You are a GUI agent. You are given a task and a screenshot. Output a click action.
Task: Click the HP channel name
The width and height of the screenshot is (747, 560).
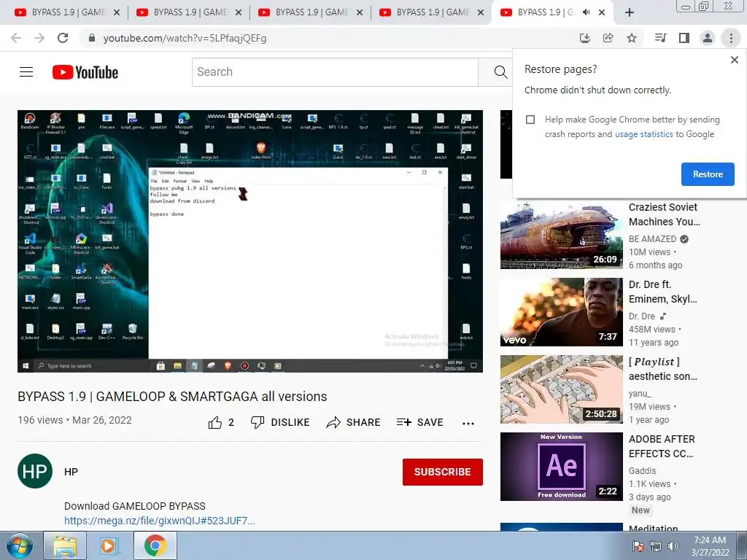(x=71, y=472)
